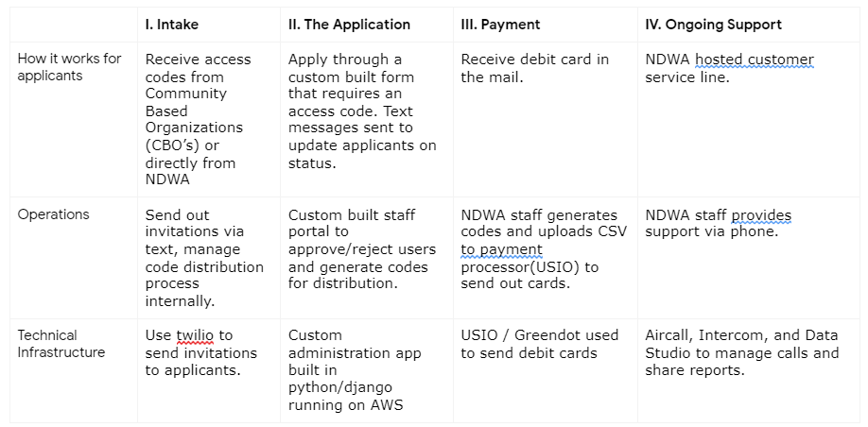Select the 'IV. Ongoing Support' header cell
The height and width of the screenshot is (427, 868).
point(713,25)
